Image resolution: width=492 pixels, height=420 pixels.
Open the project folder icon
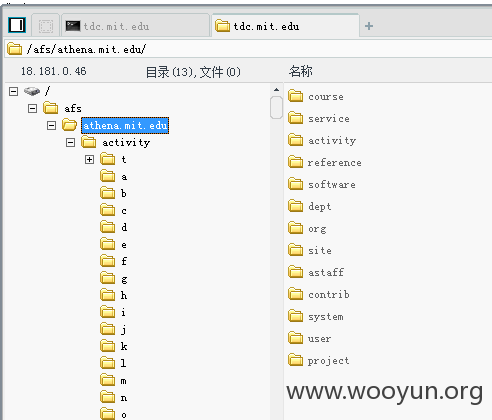(296, 360)
